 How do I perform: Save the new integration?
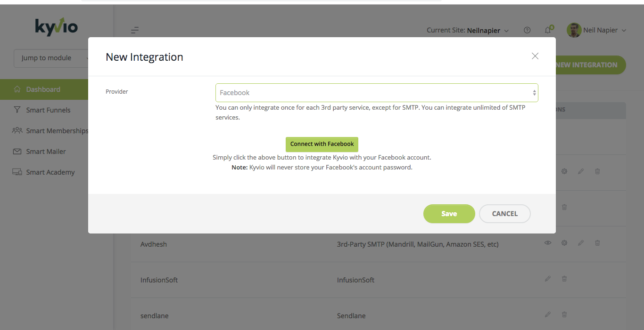449,214
